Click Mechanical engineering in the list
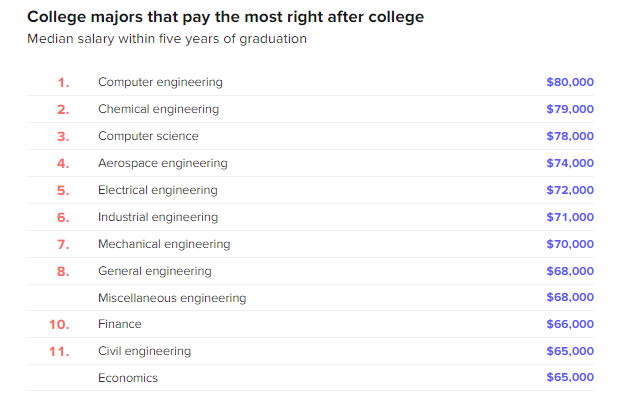Screen dimensions: 629x393 click(x=164, y=244)
